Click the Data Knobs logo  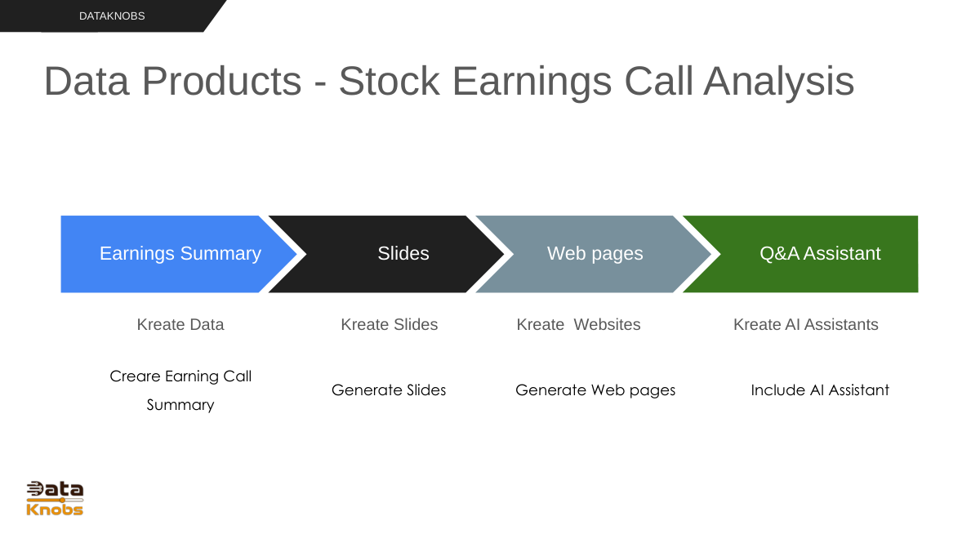point(55,498)
